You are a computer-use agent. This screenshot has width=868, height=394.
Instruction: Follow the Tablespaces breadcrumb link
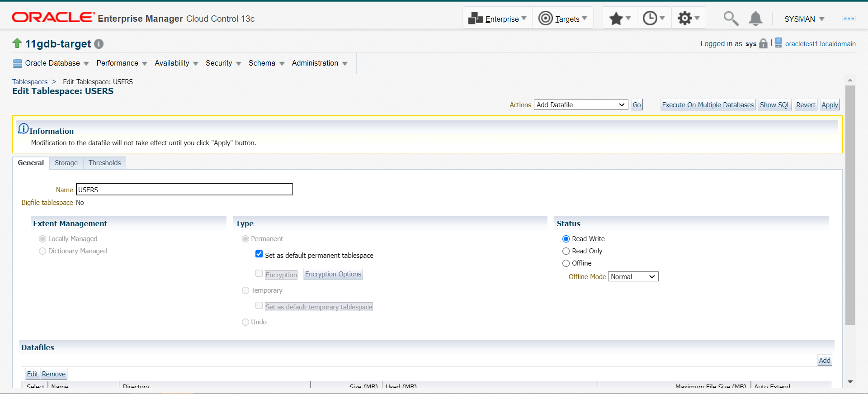30,82
